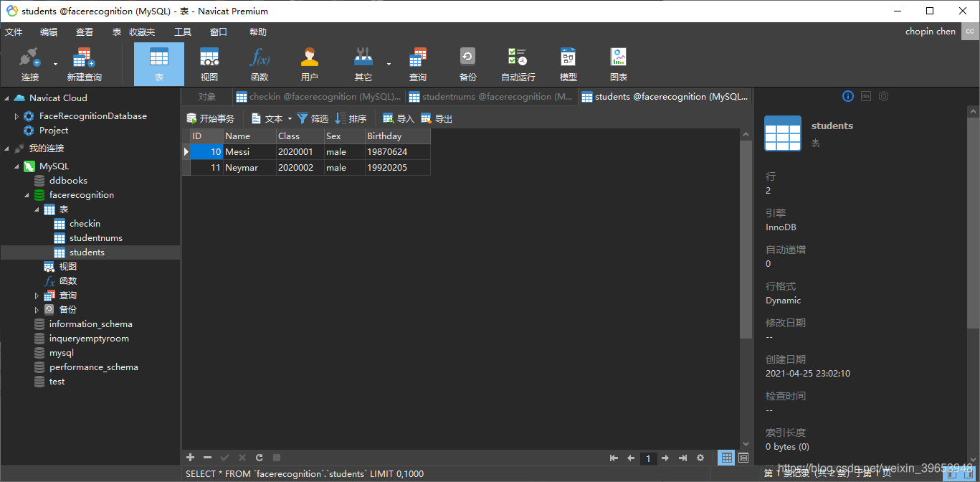Select the studentnums table in tree

[96, 238]
